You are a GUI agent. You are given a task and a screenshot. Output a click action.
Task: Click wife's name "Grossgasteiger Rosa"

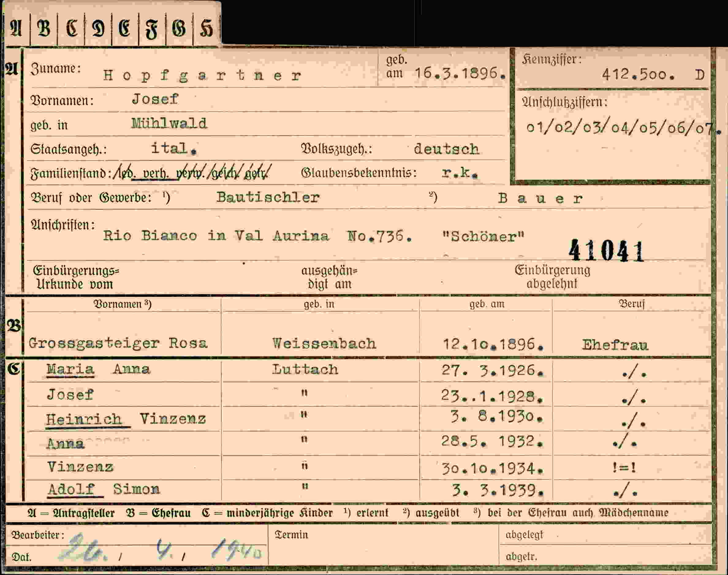pyautogui.click(x=118, y=344)
